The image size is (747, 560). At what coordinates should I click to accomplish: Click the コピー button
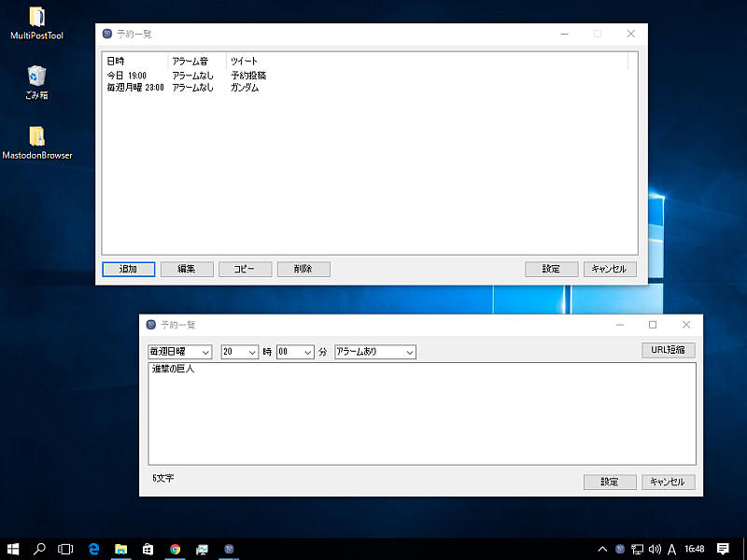click(x=245, y=269)
